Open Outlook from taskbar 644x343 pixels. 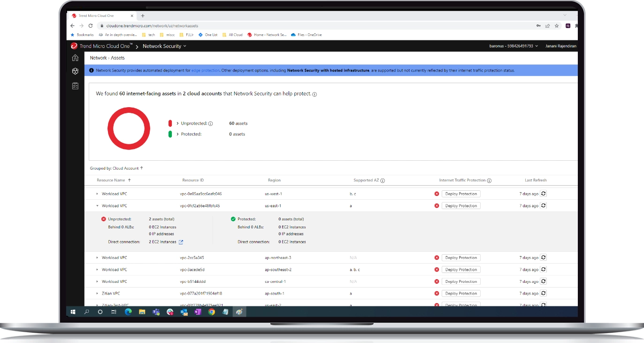coord(184,312)
